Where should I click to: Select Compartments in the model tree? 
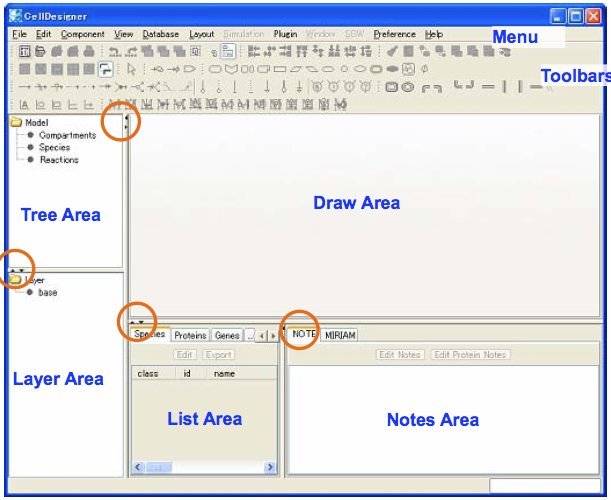click(x=67, y=135)
